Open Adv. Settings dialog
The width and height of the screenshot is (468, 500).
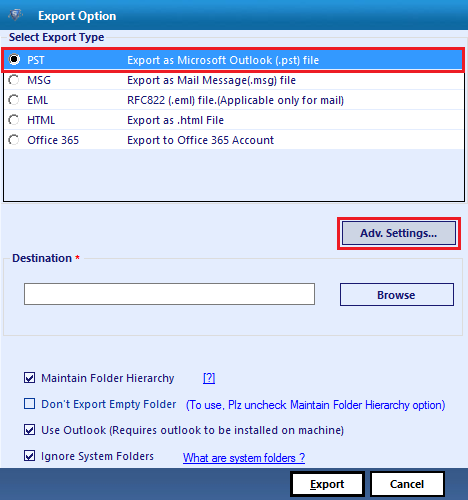(x=399, y=233)
